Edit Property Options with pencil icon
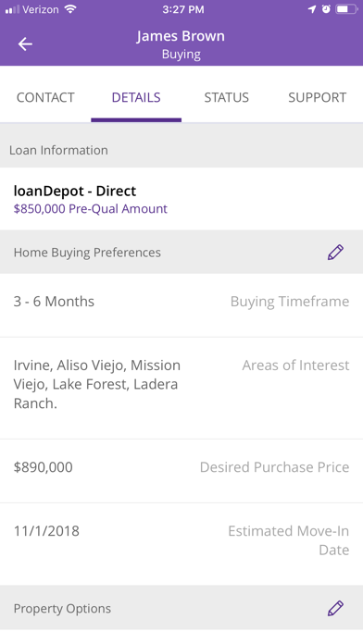The height and width of the screenshot is (644, 363). point(335,608)
